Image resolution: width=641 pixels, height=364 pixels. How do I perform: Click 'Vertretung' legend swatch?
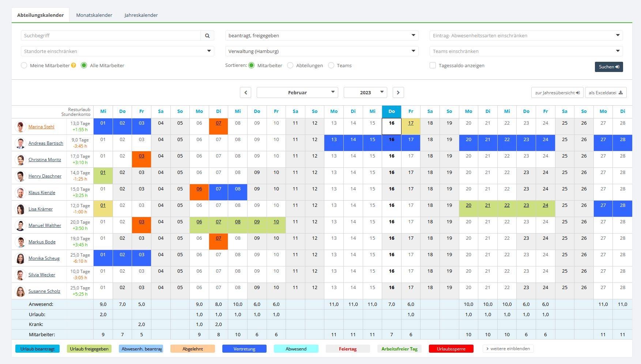[x=244, y=349]
